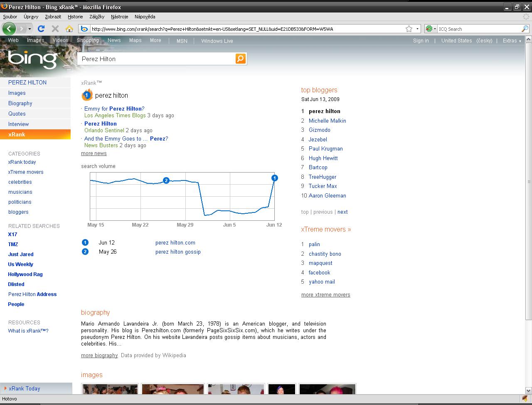Click the vertical scrollbar down arrow

[x=528, y=390]
